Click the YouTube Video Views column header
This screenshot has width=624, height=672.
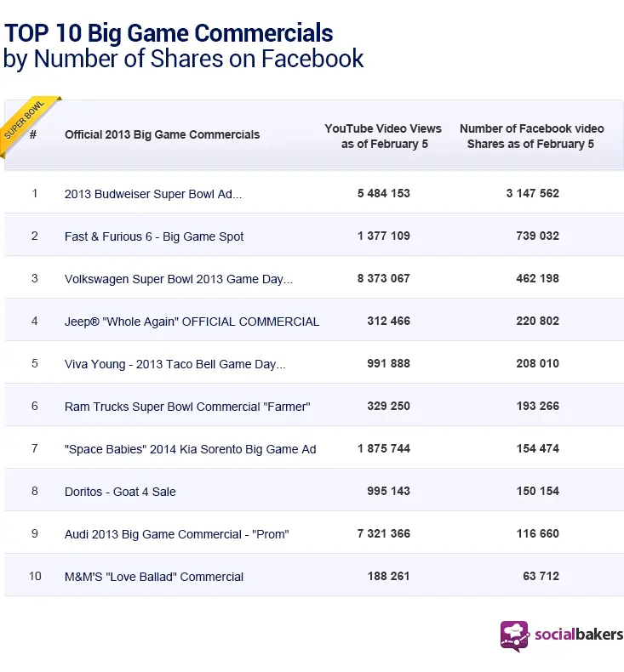coord(383,136)
